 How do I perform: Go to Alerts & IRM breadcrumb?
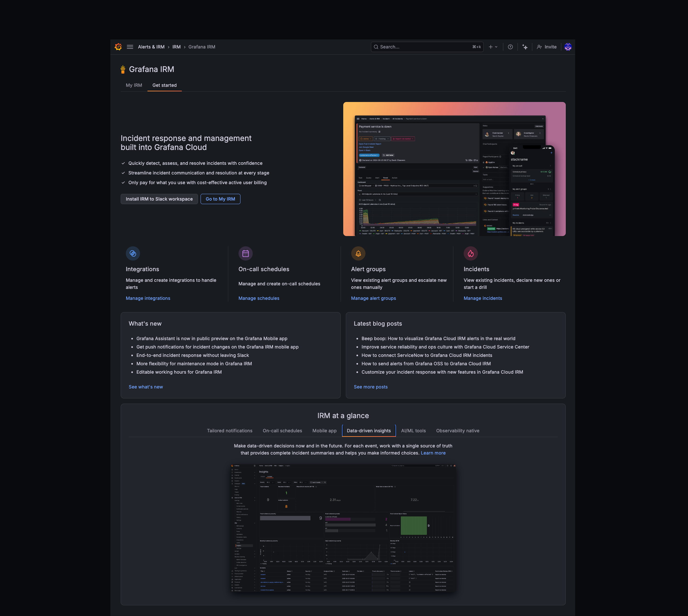tap(151, 47)
